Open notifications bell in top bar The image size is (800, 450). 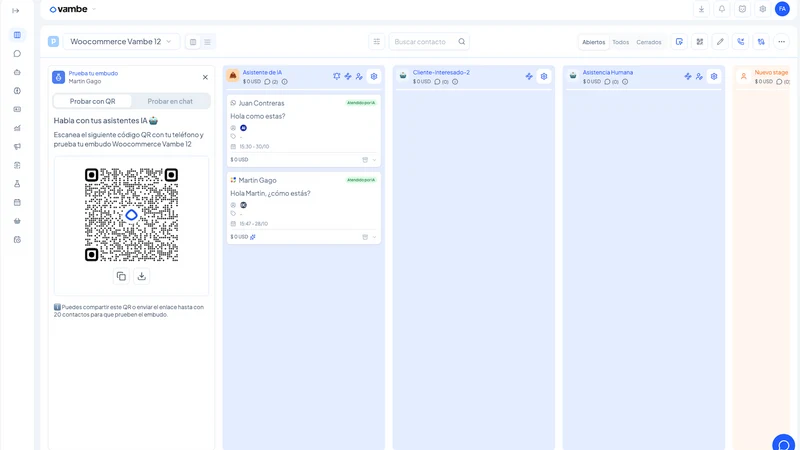coord(722,9)
